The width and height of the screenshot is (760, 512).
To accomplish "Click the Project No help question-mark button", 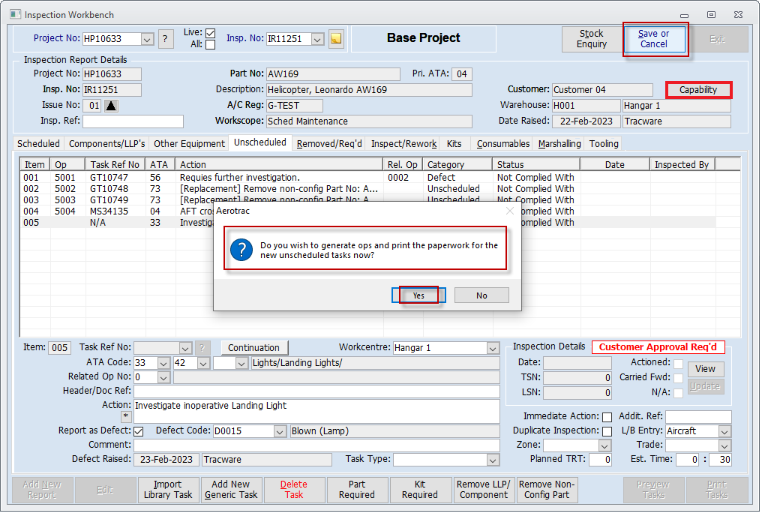I will click(166, 39).
